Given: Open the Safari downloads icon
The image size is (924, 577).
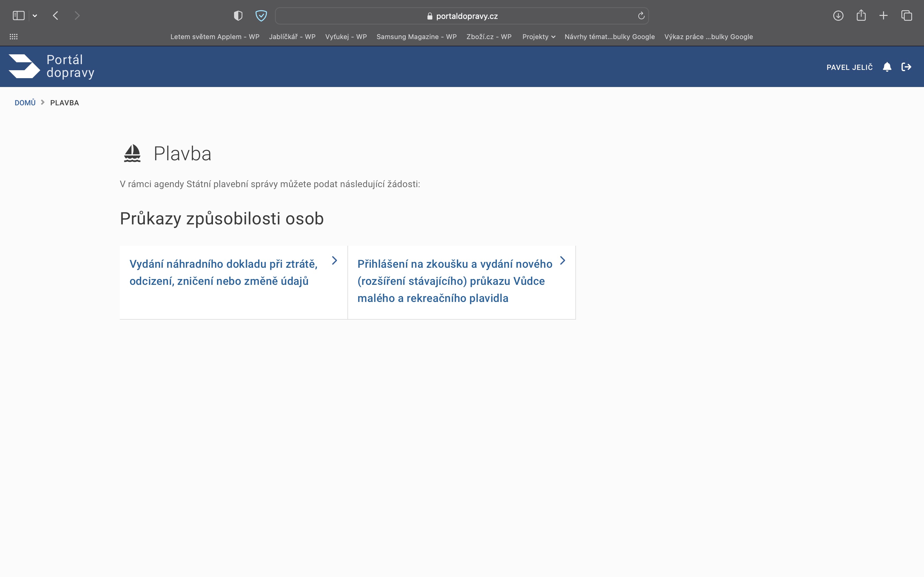Looking at the screenshot, I should (x=838, y=16).
